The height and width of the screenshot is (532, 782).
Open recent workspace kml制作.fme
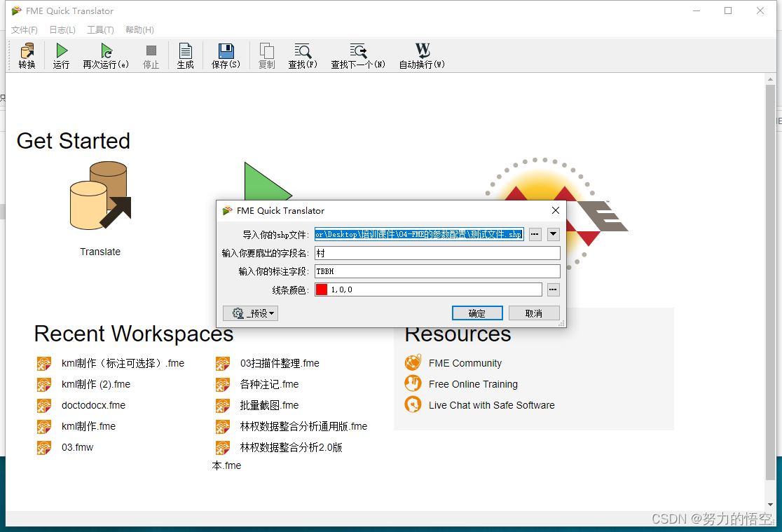[x=89, y=426]
